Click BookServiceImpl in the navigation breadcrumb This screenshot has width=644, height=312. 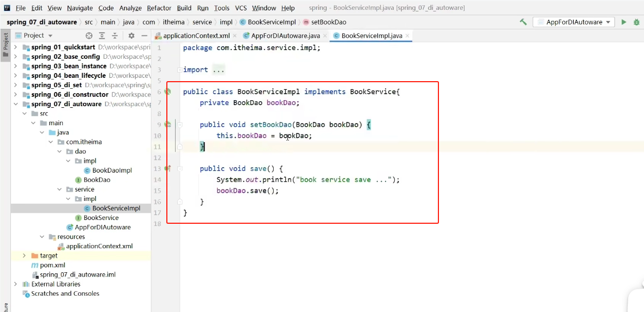[x=269, y=22]
